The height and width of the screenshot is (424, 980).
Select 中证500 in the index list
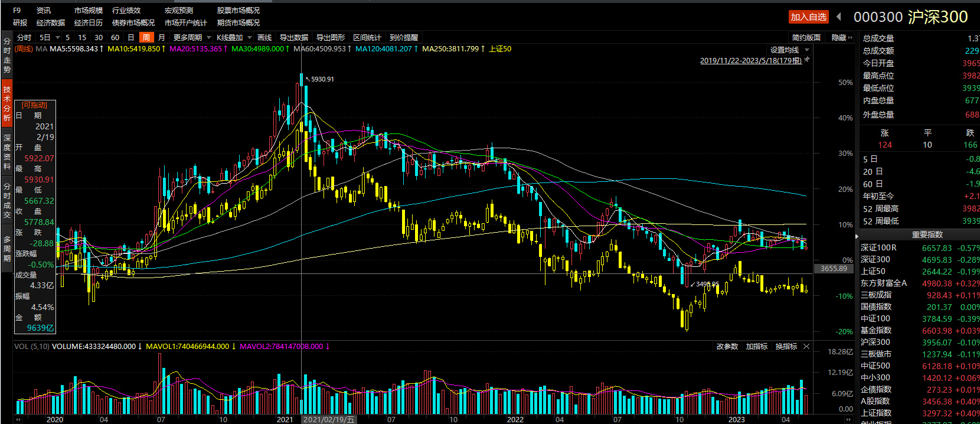(876, 366)
